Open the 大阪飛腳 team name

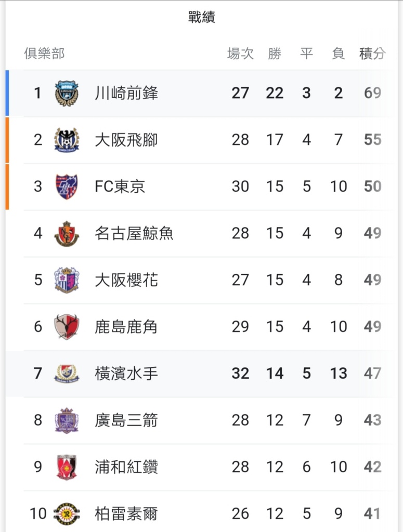point(126,140)
